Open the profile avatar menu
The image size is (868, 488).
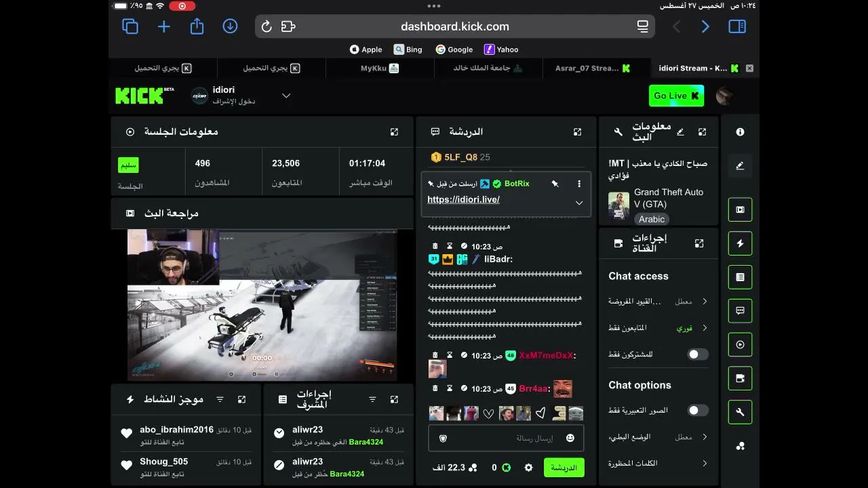[725, 96]
